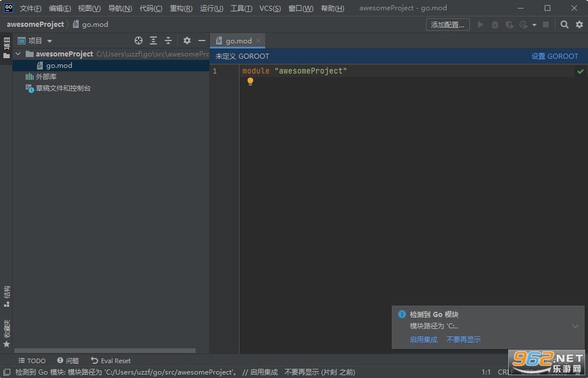Open the Eval Reset tool window tab
The height and width of the screenshot is (378, 588).
click(x=111, y=361)
